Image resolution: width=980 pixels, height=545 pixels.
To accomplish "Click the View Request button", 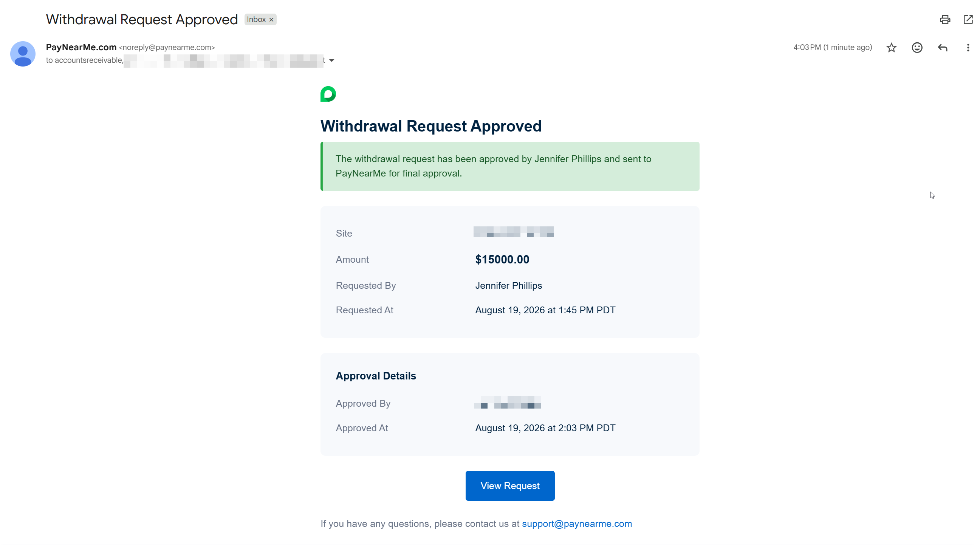I will click(510, 486).
